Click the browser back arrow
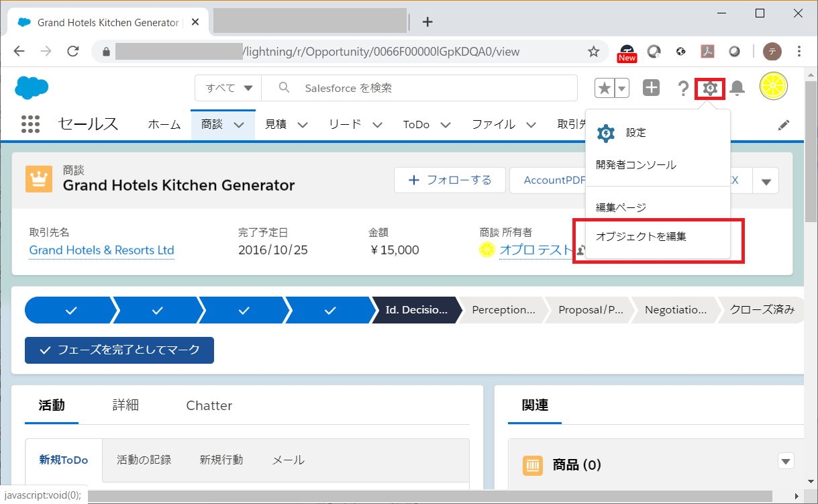This screenshot has width=818, height=504. (19, 51)
